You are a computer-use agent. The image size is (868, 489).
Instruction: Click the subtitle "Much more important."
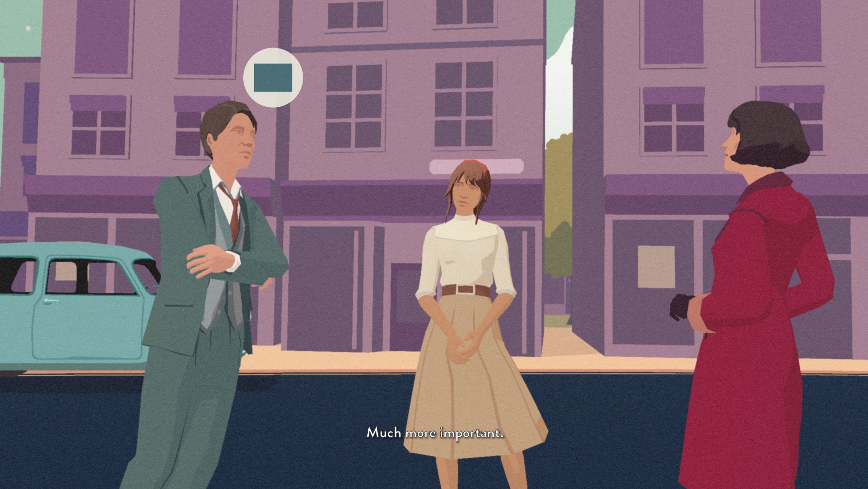coord(435,433)
